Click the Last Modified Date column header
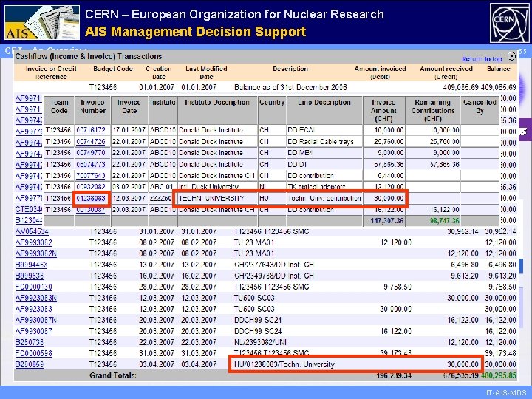 (206, 72)
